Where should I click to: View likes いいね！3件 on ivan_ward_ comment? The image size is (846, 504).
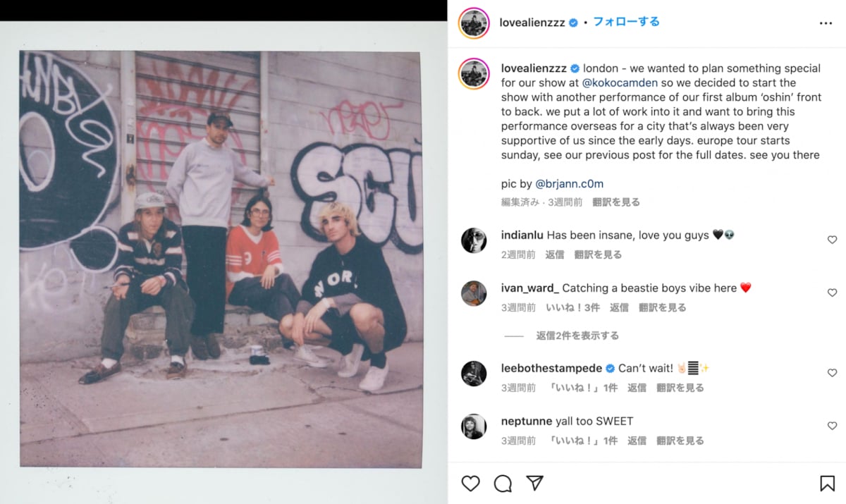point(572,307)
